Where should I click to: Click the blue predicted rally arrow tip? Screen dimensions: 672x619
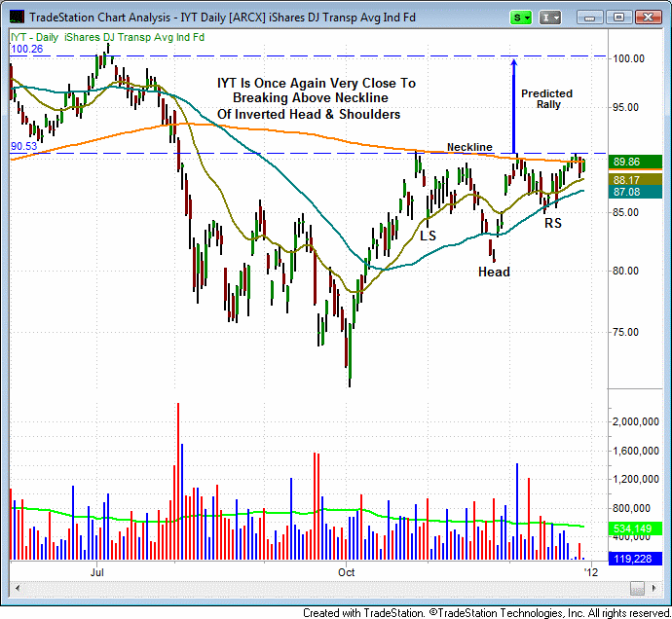514,62
